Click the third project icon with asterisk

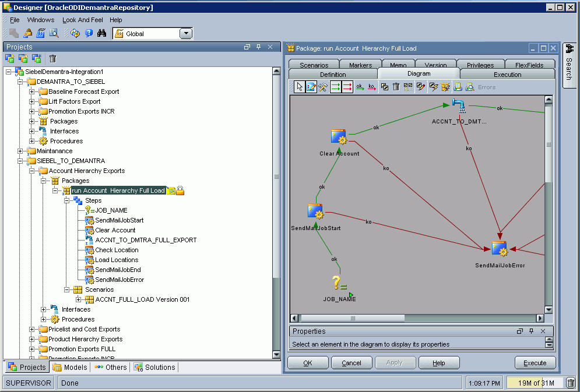point(37,58)
